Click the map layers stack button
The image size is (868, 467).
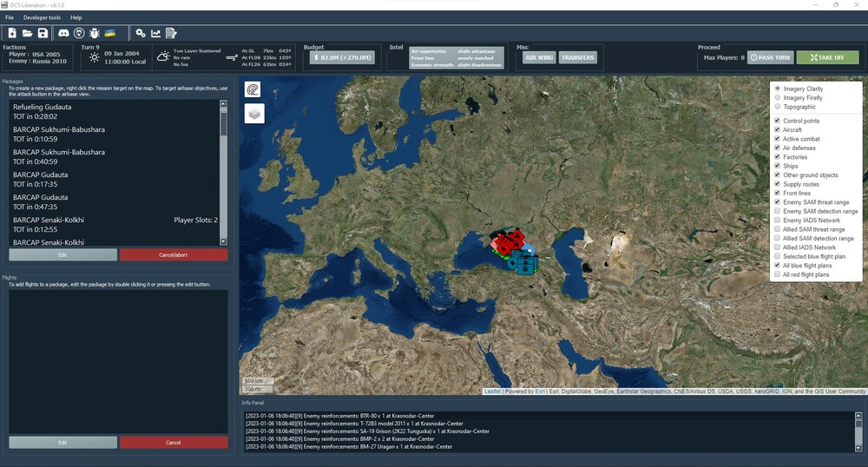click(x=254, y=114)
